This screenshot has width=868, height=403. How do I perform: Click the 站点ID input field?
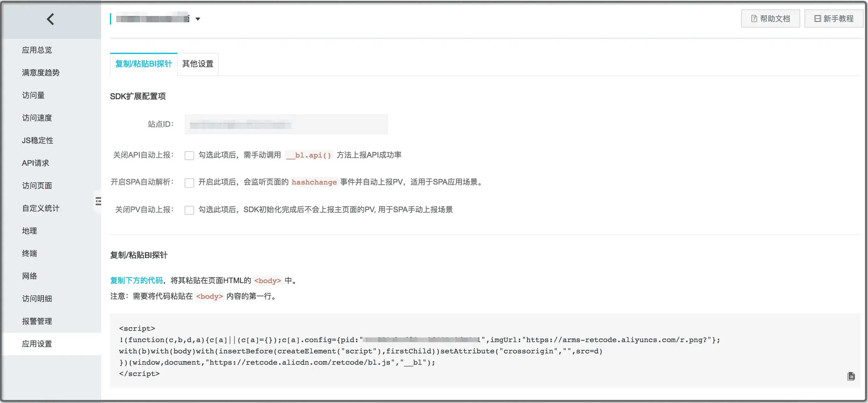point(286,125)
